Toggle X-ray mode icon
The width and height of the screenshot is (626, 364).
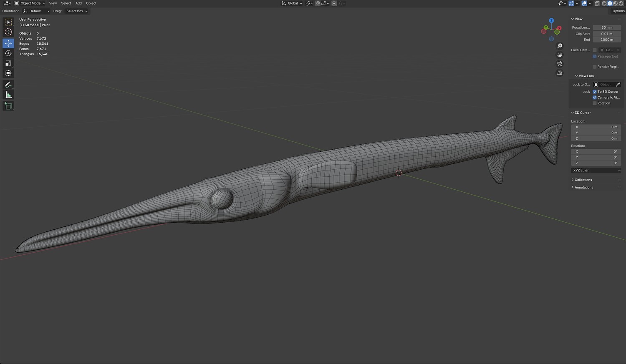click(597, 3)
